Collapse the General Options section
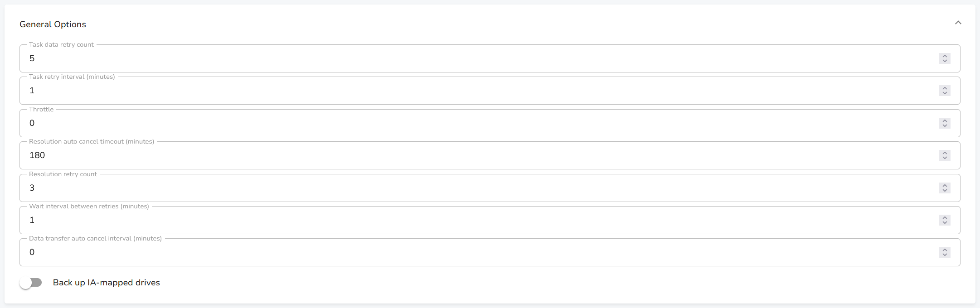980x308 pixels. [958, 23]
